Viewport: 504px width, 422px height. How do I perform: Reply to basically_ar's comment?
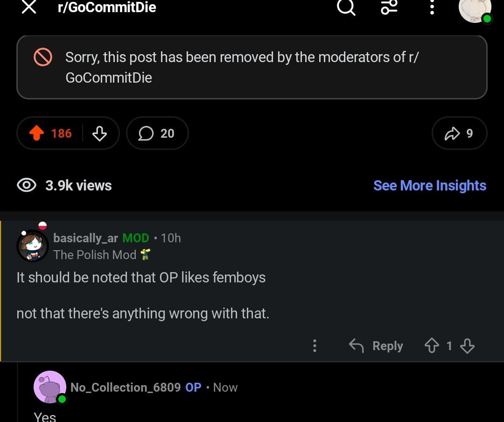click(376, 346)
